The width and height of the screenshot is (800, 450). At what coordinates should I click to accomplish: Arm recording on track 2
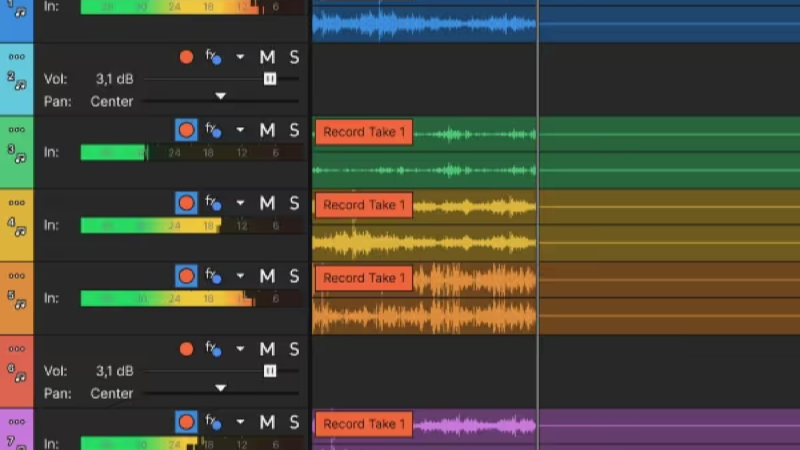point(186,57)
